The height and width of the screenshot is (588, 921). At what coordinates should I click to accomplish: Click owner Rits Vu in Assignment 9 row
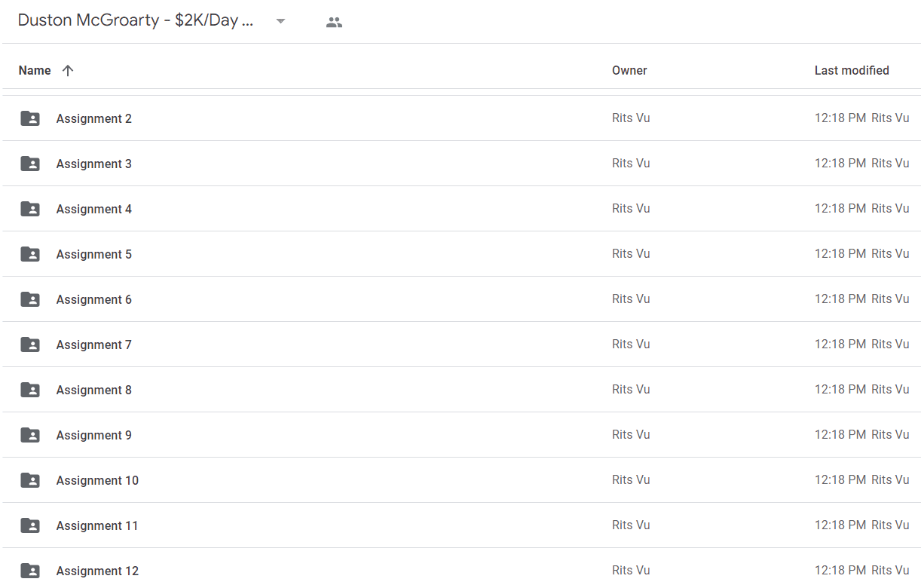coord(631,434)
